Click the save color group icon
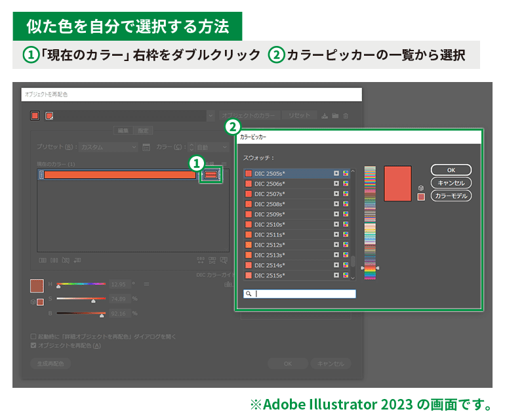 324,115
